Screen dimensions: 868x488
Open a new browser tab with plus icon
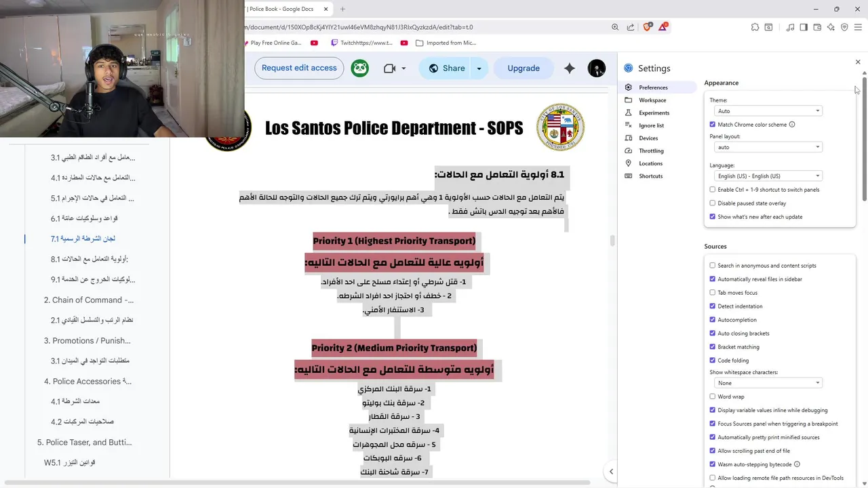click(342, 9)
